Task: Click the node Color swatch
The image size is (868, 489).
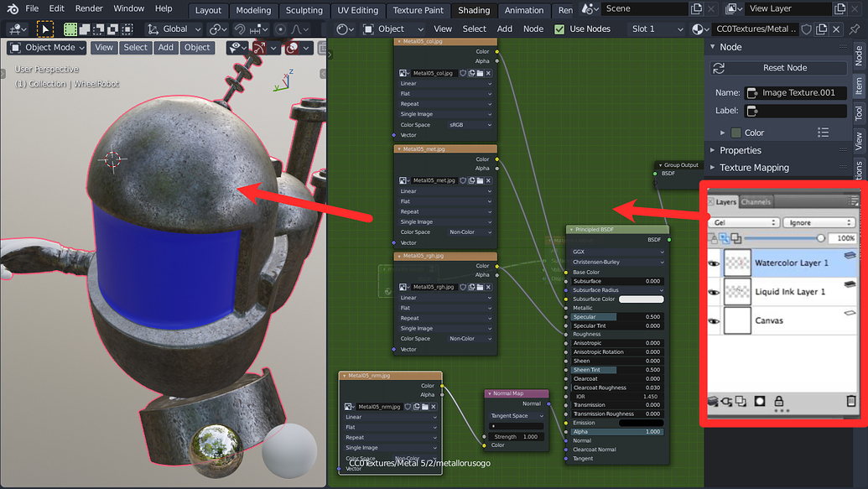Action: 735,133
